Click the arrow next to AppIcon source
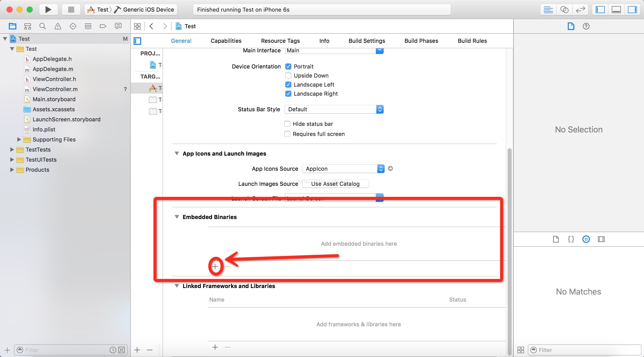This screenshot has width=644, height=357. (390, 169)
